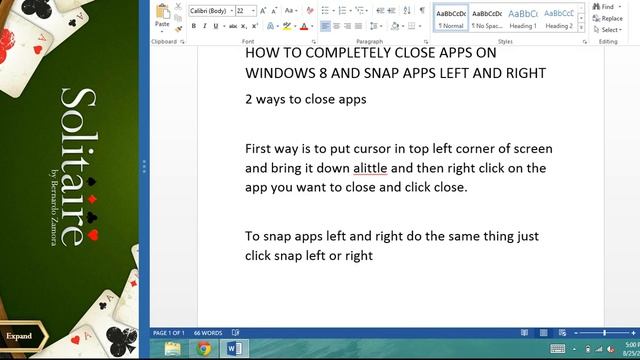The width and height of the screenshot is (640, 360).
Task: Center align the text
Action: (337, 26)
